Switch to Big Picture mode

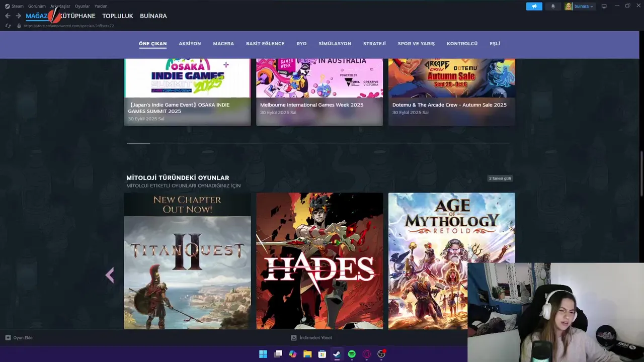(604, 7)
